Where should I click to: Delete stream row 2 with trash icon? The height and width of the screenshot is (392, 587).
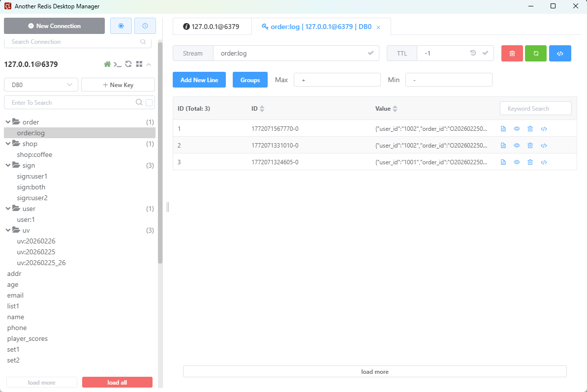[530, 146]
